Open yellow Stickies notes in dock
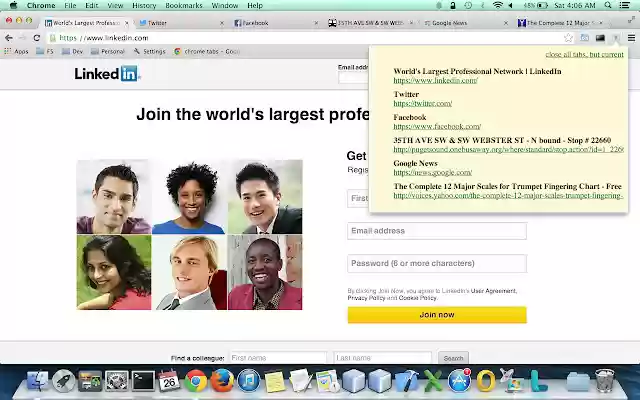The height and width of the screenshot is (400, 640). [275, 381]
